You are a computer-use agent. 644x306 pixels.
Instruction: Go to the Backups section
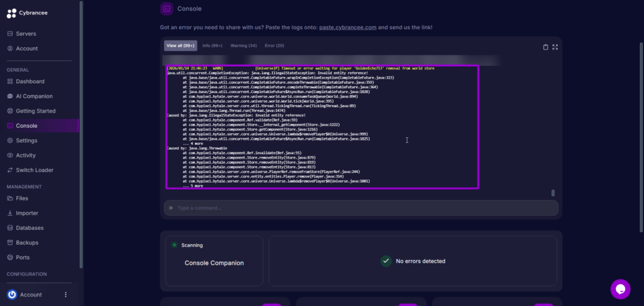click(28, 242)
